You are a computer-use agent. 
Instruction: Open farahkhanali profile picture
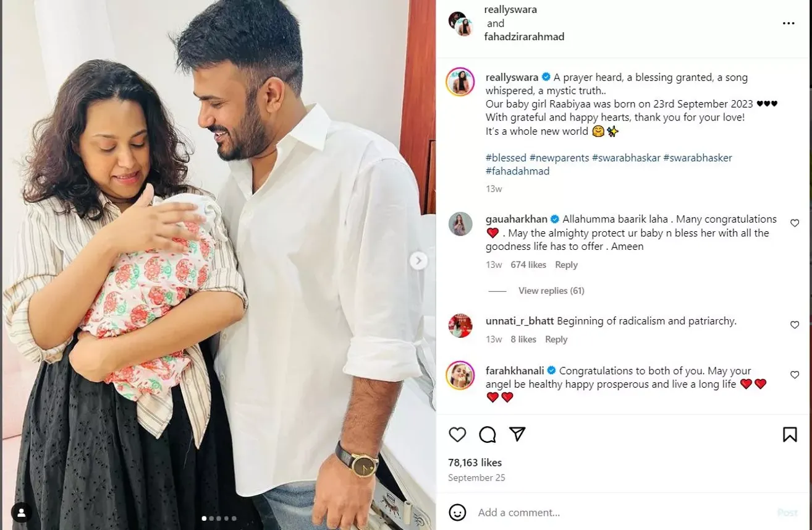pos(460,375)
